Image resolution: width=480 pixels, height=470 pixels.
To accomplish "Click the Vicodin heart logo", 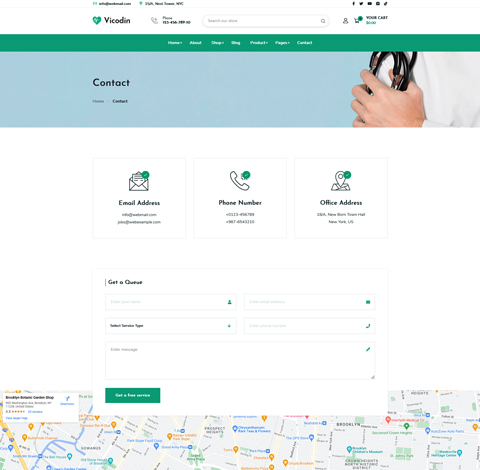I will tap(97, 21).
